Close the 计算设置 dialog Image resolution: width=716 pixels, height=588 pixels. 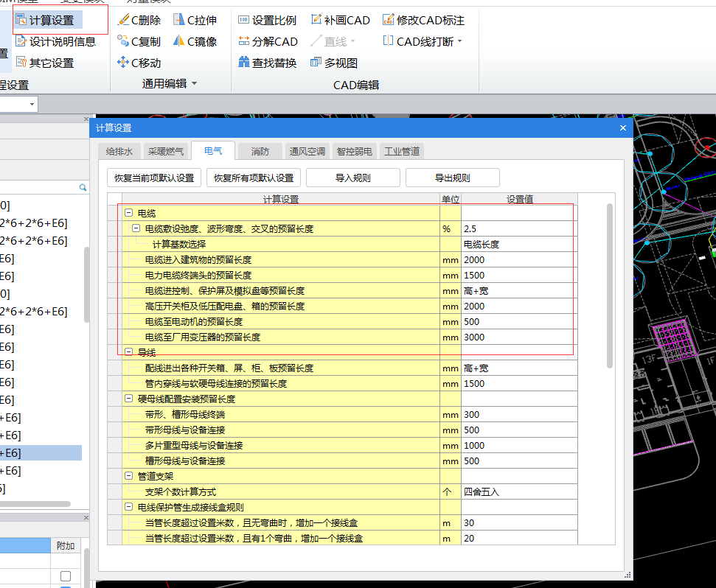(623, 127)
